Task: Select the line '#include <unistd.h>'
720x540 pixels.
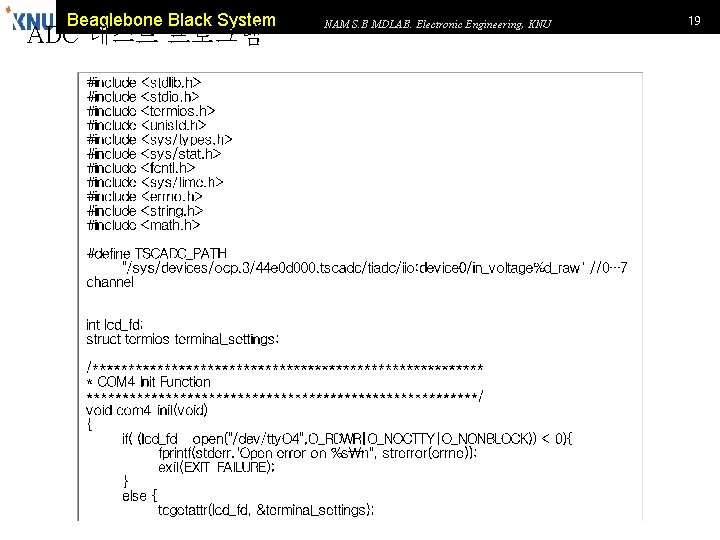Action: [x=146, y=125]
